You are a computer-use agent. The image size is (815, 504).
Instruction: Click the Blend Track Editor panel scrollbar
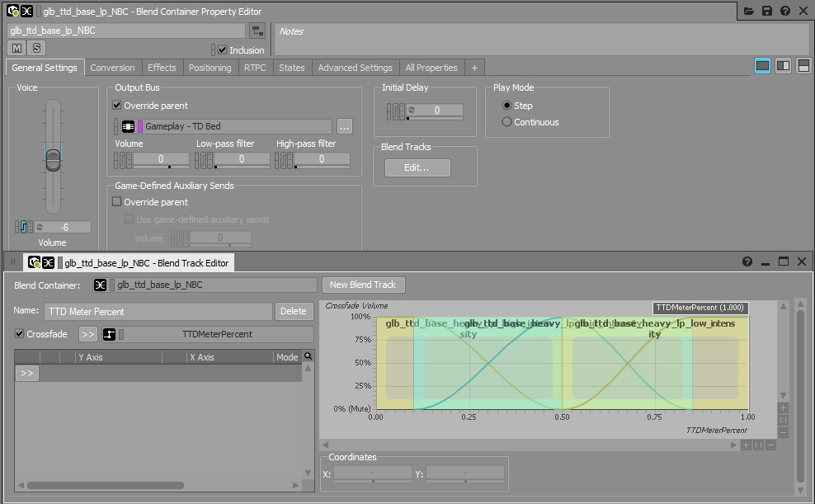click(x=800, y=396)
